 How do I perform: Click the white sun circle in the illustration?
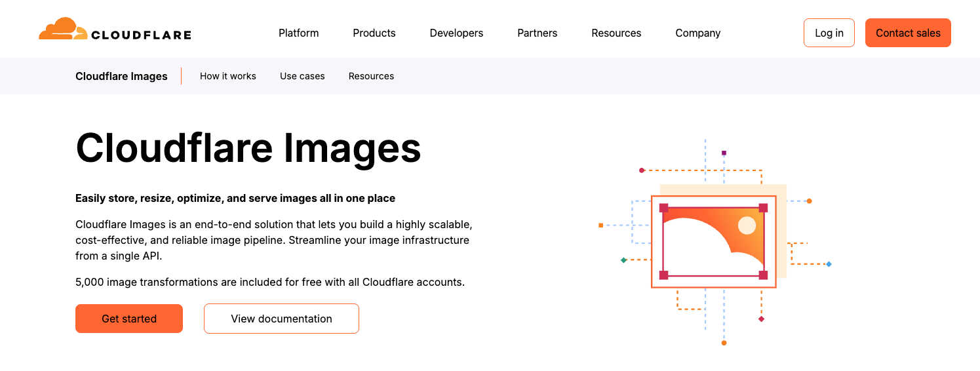pyautogui.click(x=747, y=225)
